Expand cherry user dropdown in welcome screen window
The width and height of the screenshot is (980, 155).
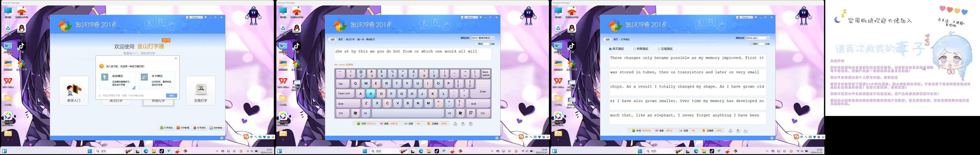(x=194, y=17)
